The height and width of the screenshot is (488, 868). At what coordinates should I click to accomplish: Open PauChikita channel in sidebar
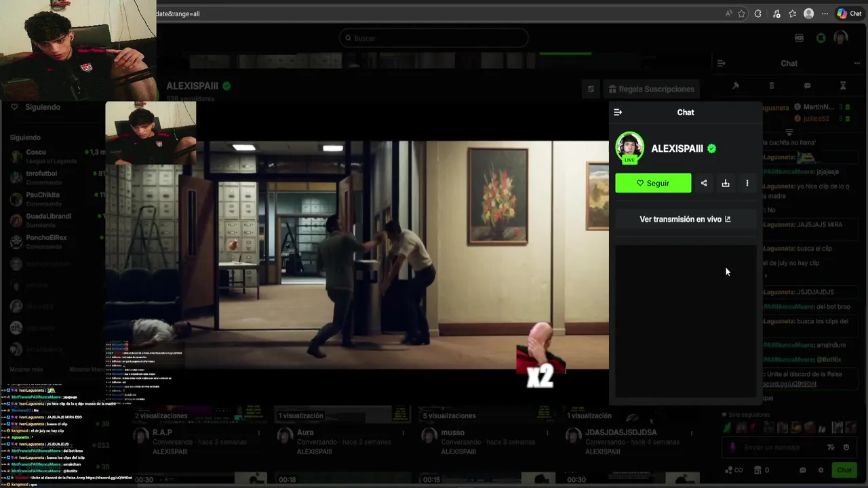coord(58,199)
